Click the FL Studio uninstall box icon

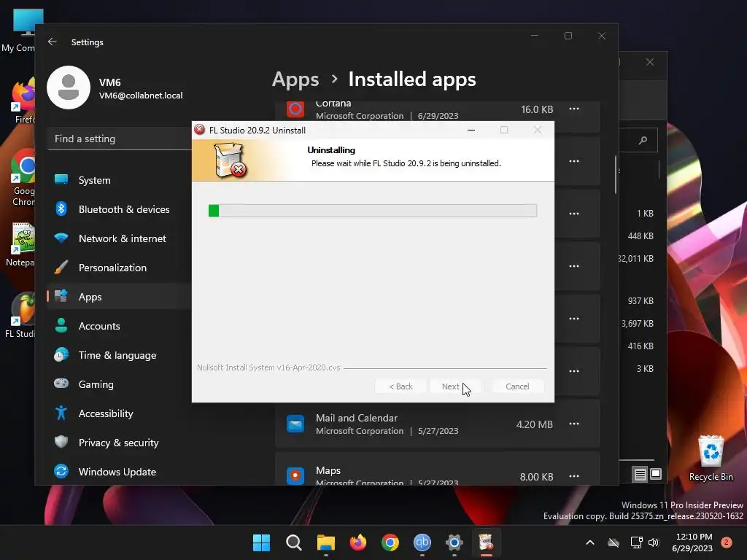(x=231, y=160)
